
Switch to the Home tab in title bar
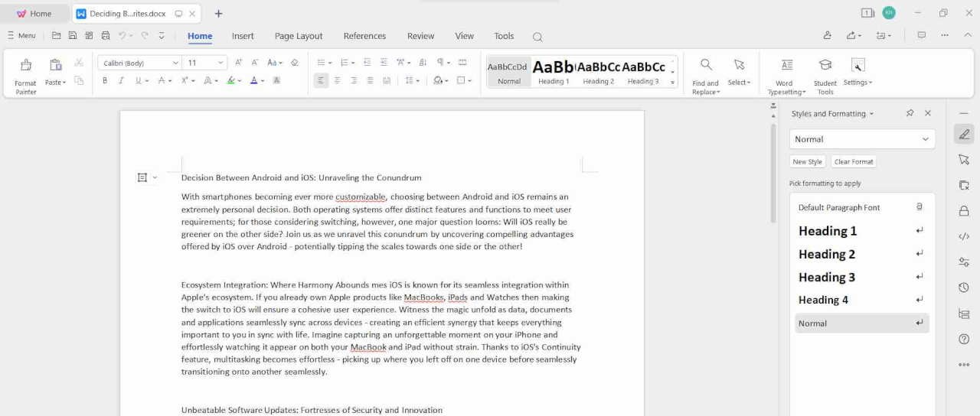point(34,14)
